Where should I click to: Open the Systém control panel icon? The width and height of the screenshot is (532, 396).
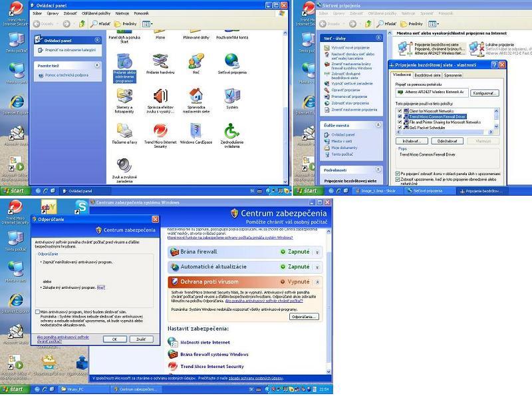pos(232,99)
